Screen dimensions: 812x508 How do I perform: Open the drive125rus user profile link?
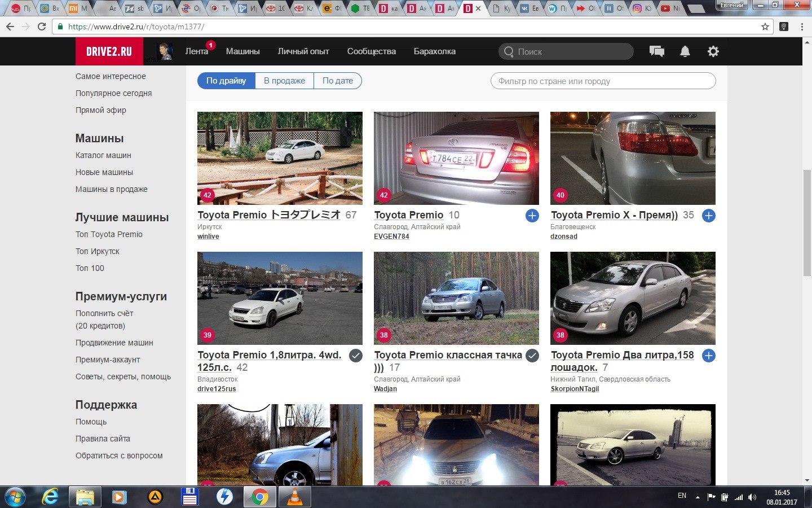217,389
